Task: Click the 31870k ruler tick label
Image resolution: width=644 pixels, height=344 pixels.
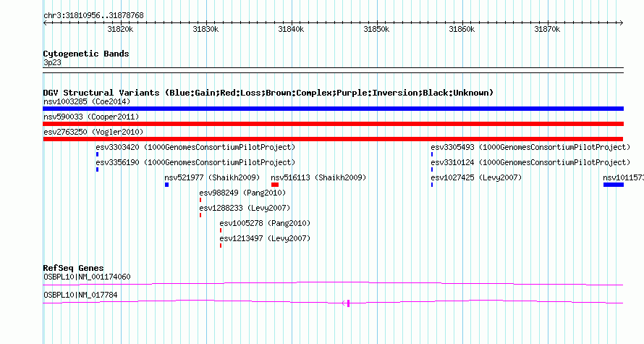Action: (x=547, y=29)
